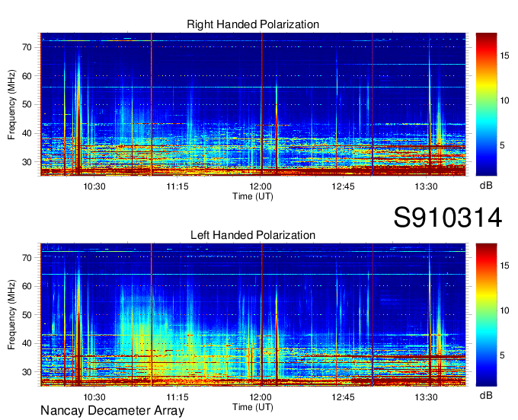
Task: Click the 70 MHz tick on the top plot
Action: (27, 47)
